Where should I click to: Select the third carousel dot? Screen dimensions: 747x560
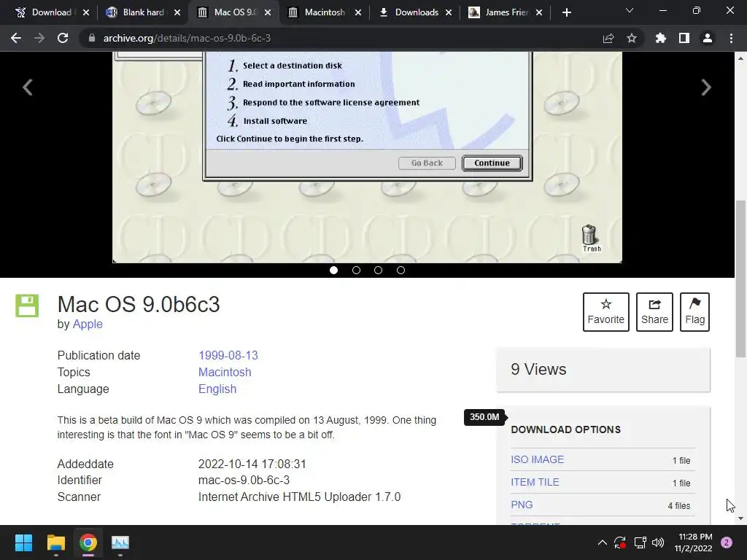point(379,270)
